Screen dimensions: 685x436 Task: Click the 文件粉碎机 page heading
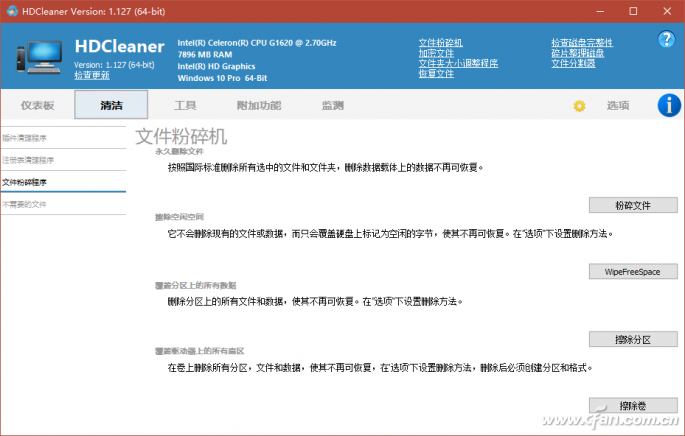coord(181,136)
